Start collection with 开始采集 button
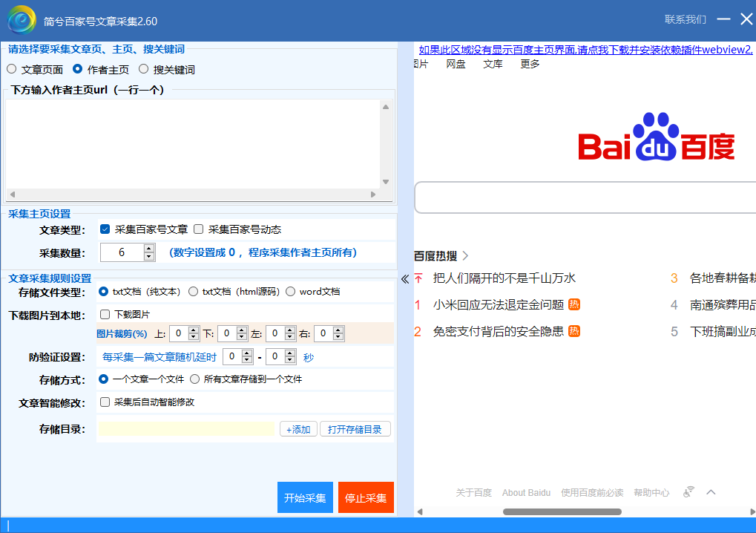756x533 pixels. click(305, 497)
